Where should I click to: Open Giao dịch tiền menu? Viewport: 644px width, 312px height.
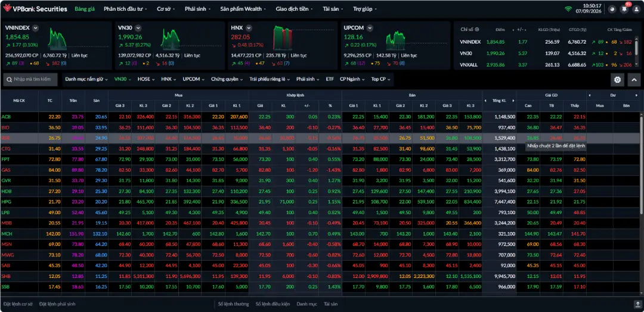point(295,9)
